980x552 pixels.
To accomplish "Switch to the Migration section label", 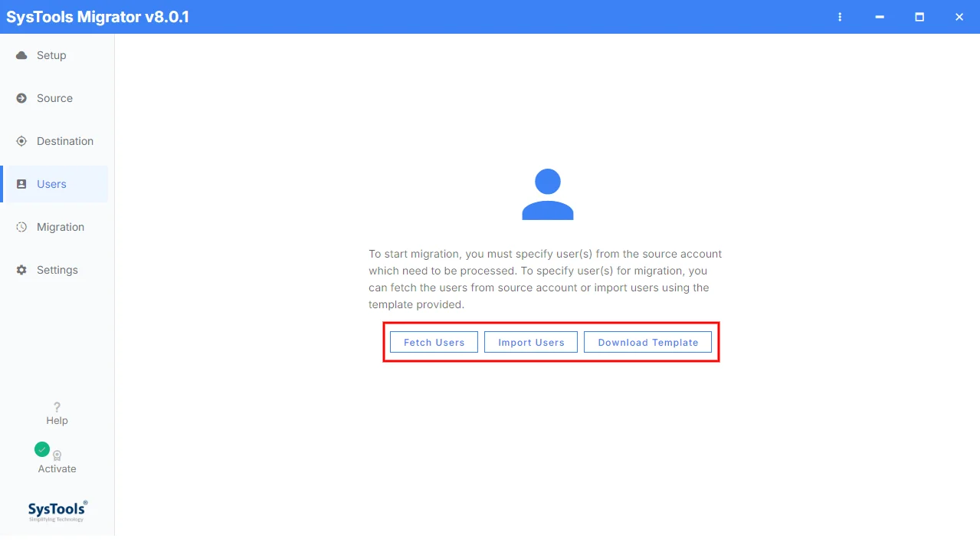I will pos(61,227).
